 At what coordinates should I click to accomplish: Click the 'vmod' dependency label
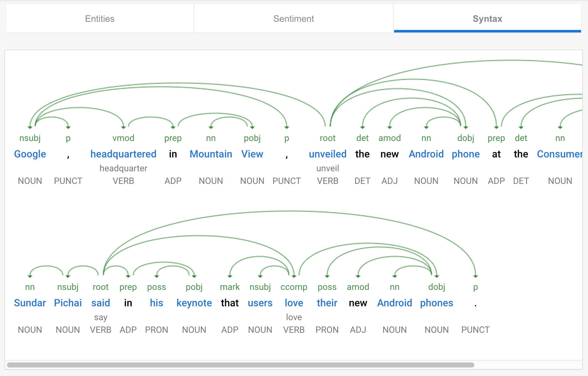[123, 138]
